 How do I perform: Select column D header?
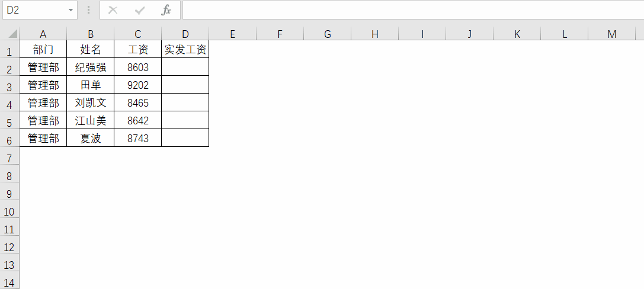[185, 34]
